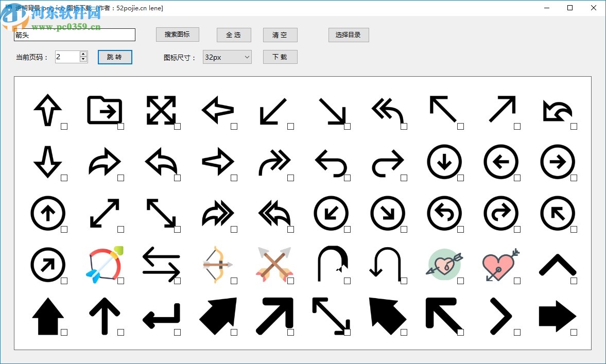Click the 下载 download button
Image resolution: width=606 pixels, height=364 pixels.
[x=280, y=57]
